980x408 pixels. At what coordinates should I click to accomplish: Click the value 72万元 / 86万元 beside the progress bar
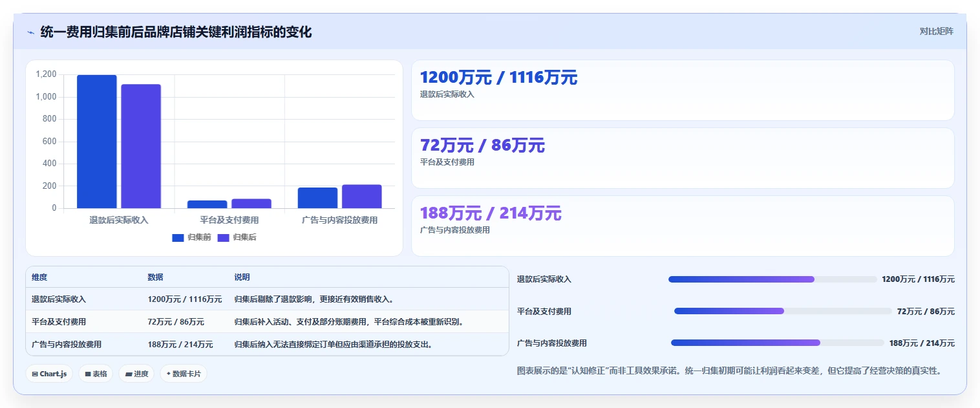(926, 311)
